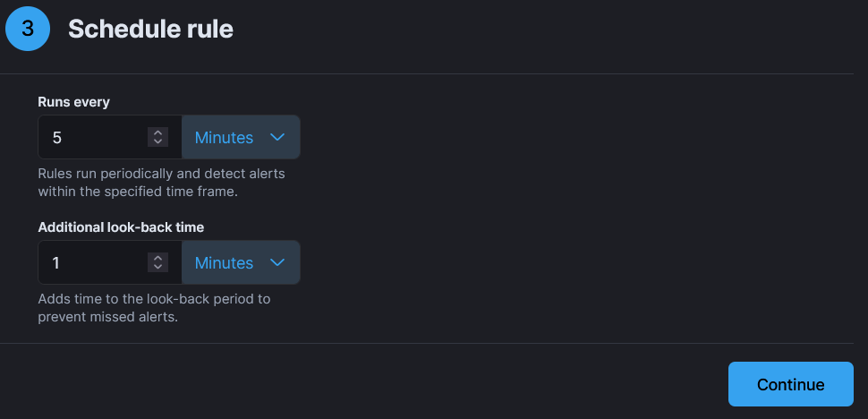868x419 pixels.
Task: Increment the Additional look-back time stepper
Action: coord(157,259)
